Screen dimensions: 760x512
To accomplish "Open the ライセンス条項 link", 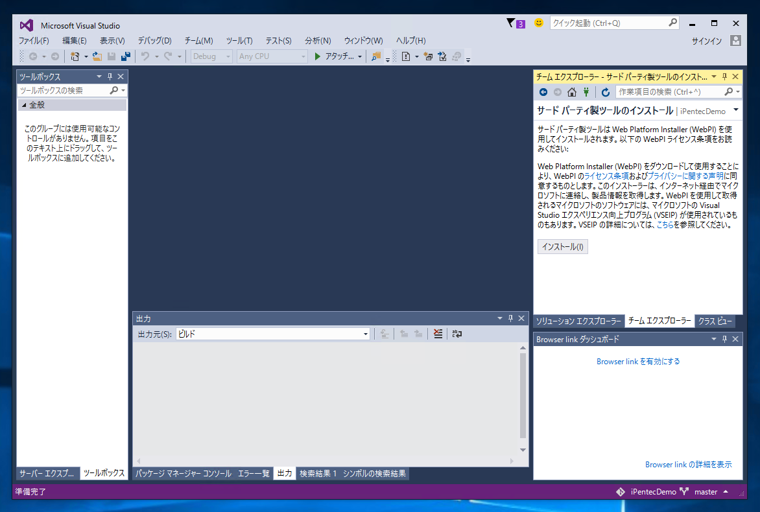I will click(606, 176).
